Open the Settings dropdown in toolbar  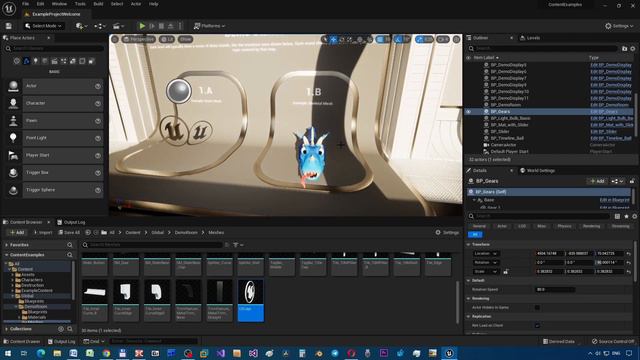[619, 26]
